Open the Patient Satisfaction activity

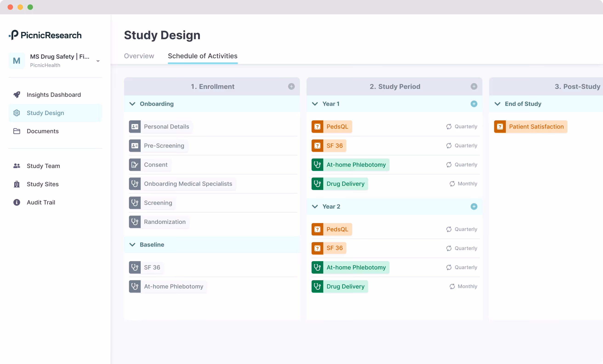coord(531,126)
